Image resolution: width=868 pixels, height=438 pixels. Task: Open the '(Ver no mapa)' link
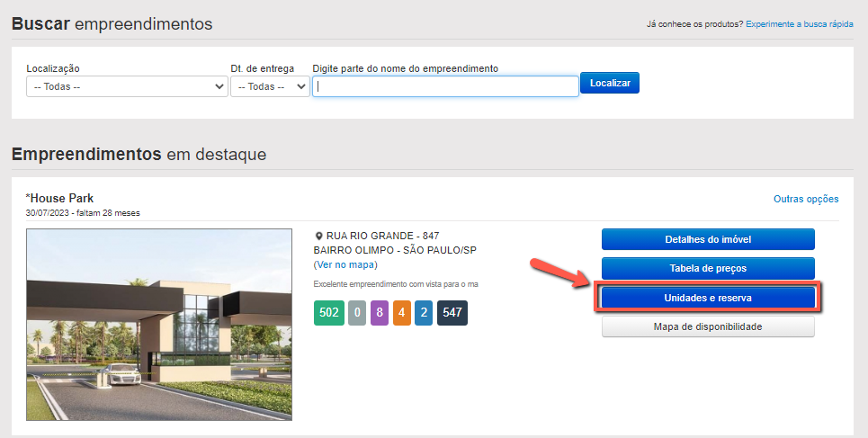pyautogui.click(x=345, y=264)
